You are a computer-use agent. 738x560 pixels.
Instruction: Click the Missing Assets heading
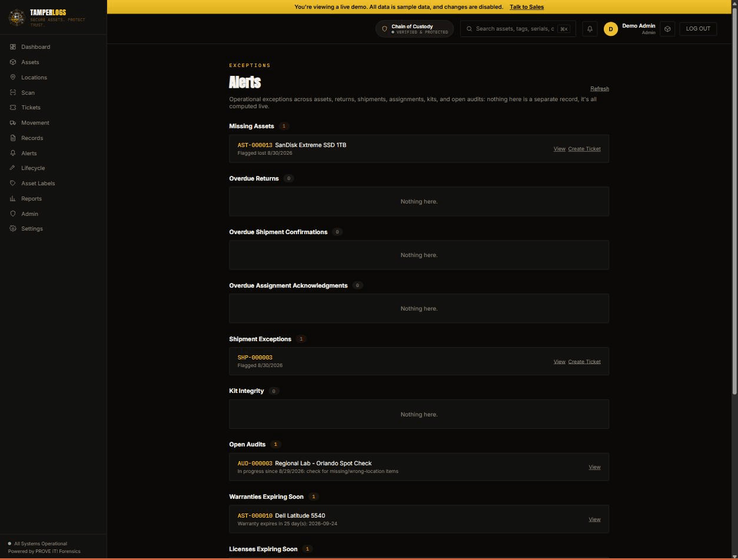coord(251,126)
